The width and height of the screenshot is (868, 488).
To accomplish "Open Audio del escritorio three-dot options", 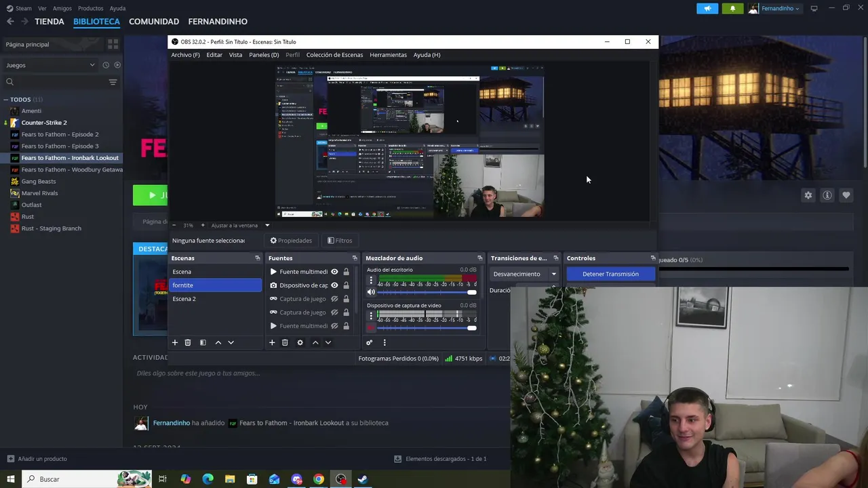I will pos(371,280).
